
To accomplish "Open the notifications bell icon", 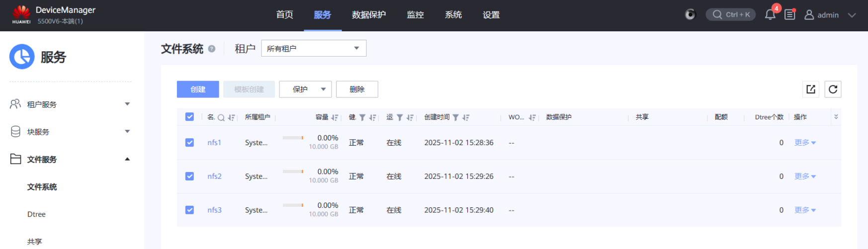I will (x=770, y=15).
